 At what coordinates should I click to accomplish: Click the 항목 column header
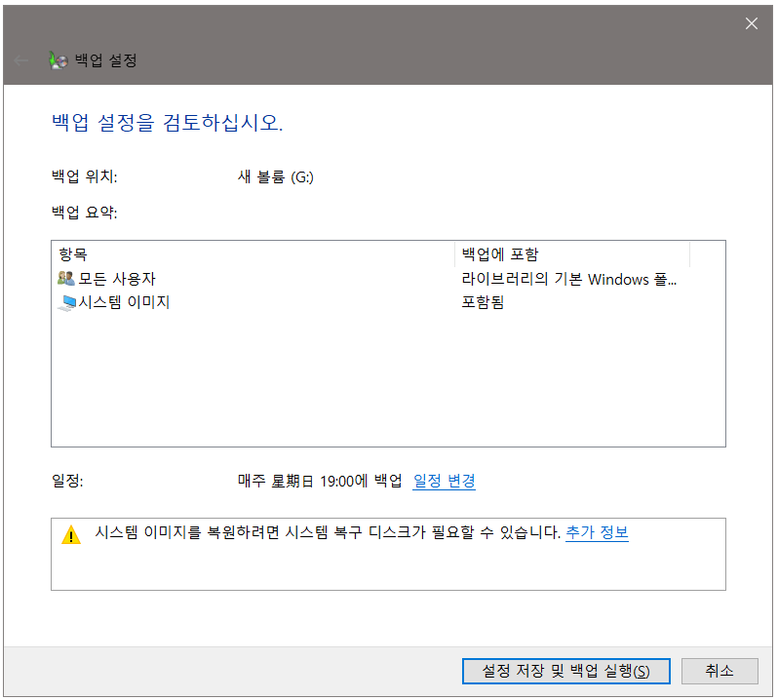pos(253,254)
